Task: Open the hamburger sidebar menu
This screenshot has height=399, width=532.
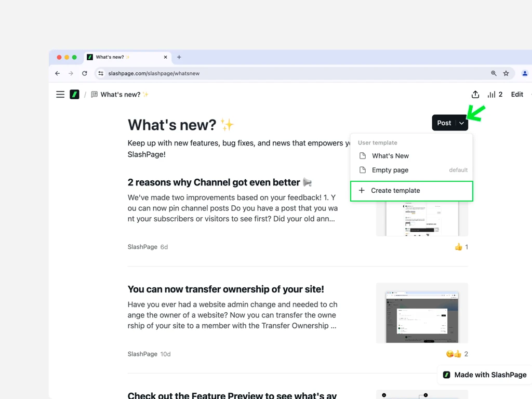Action: (60, 95)
